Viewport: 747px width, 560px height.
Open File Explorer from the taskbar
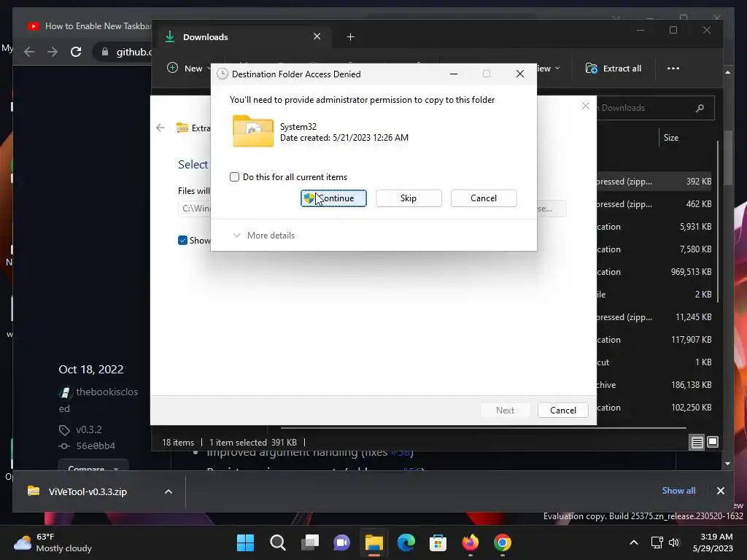click(x=374, y=542)
